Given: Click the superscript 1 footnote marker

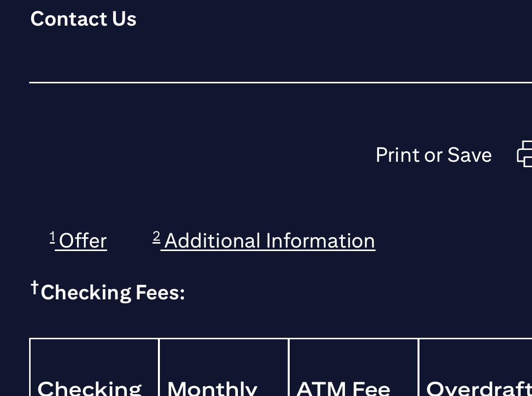Looking at the screenshot, I should click(52, 237).
